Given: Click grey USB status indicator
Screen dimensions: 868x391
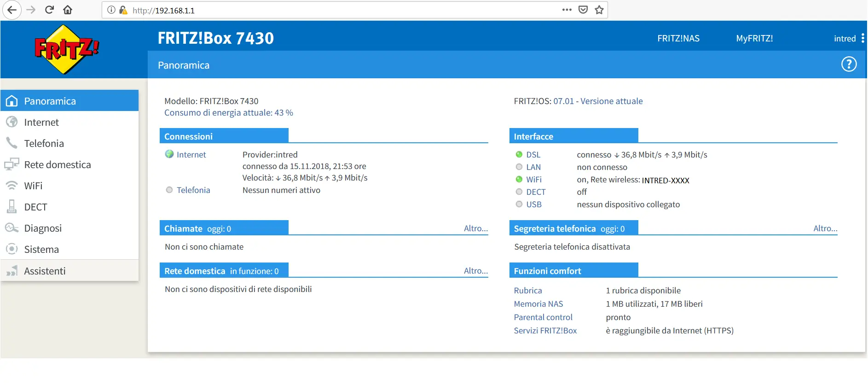Looking at the screenshot, I should pyautogui.click(x=519, y=204).
